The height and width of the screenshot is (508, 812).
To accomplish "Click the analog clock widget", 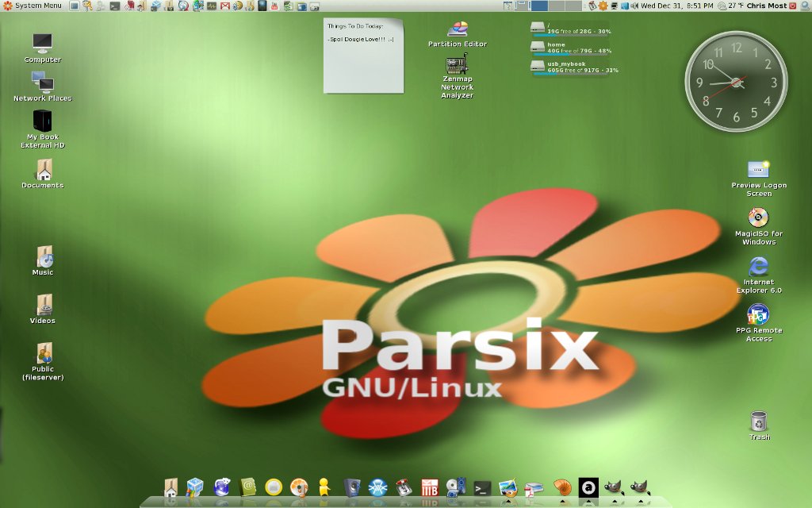I will point(737,82).
